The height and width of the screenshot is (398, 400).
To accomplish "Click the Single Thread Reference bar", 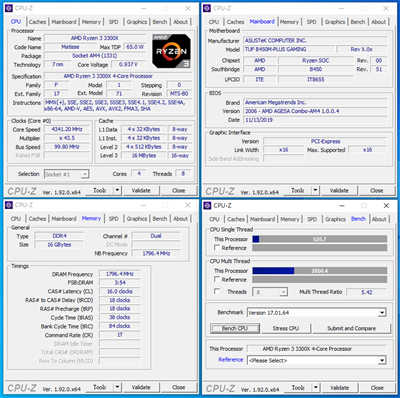I will pos(320,248).
